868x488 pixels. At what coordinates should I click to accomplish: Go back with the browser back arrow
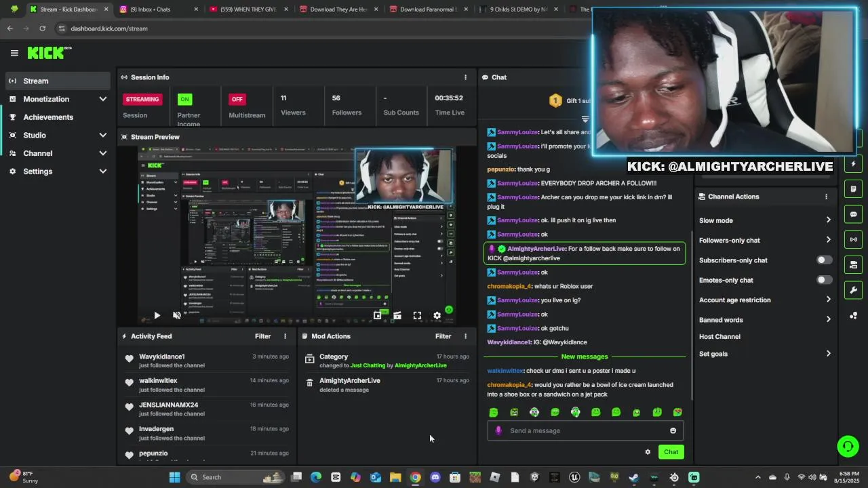(10, 28)
